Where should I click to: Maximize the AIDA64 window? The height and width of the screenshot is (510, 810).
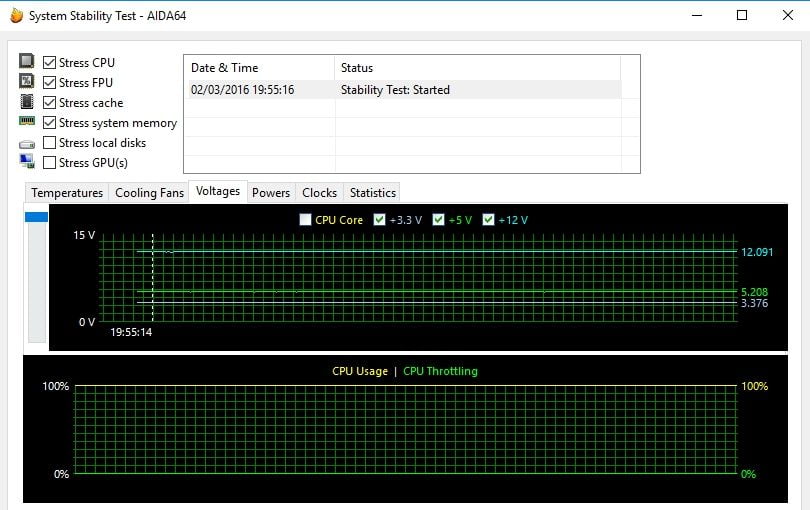coord(742,16)
